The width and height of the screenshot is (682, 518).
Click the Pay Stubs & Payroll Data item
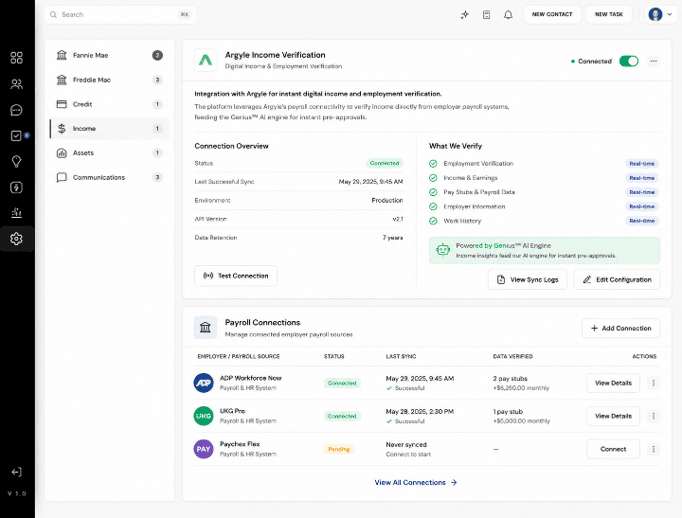(x=479, y=192)
